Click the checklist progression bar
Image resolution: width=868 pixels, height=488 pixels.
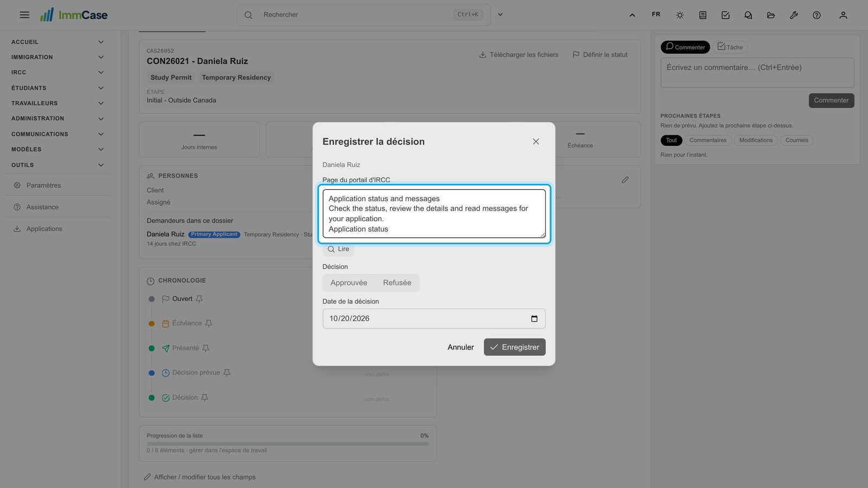pos(288,444)
